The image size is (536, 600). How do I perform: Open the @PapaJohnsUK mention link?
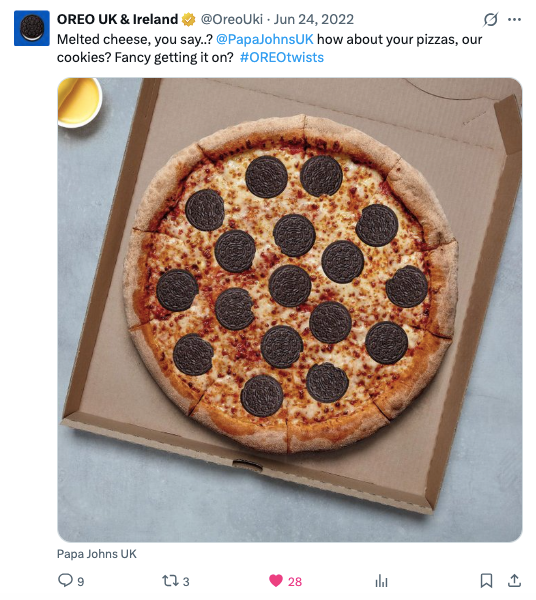coord(265,39)
